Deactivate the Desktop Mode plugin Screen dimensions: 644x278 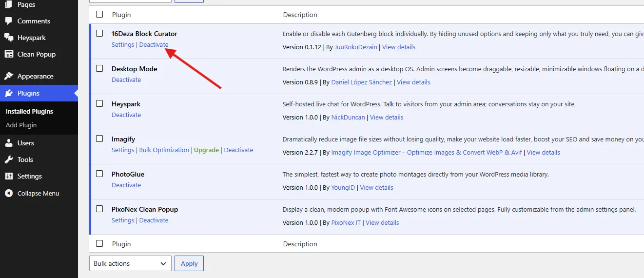pyautogui.click(x=126, y=79)
